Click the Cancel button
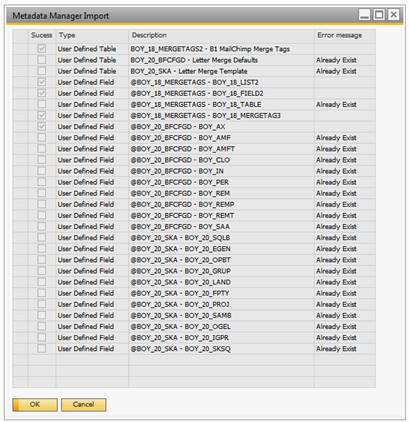The height and width of the screenshot is (422, 409). point(84,404)
